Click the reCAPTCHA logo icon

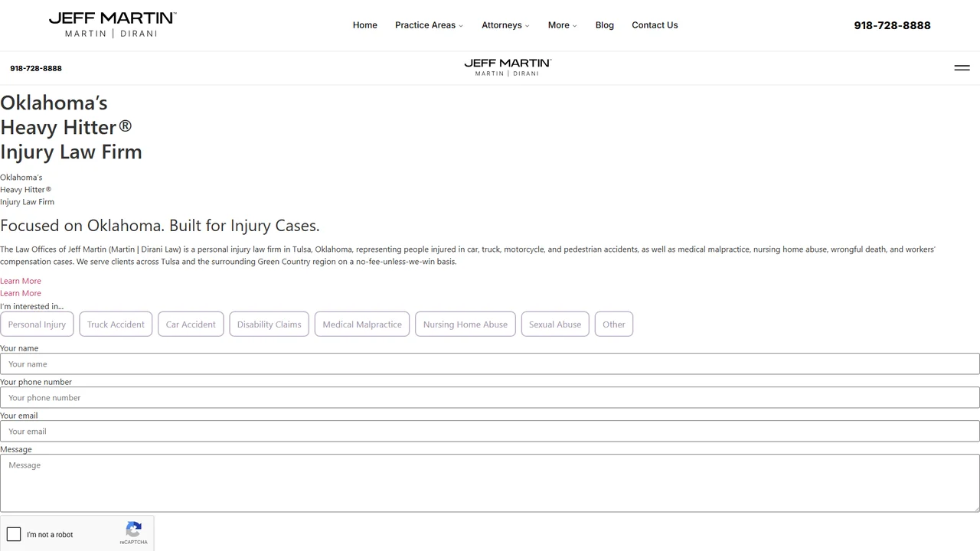click(x=134, y=530)
